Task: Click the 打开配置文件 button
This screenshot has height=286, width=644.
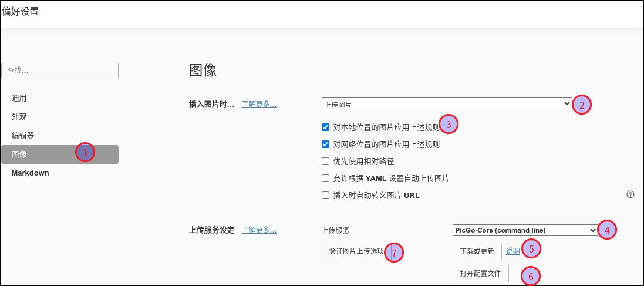Action: [480, 274]
